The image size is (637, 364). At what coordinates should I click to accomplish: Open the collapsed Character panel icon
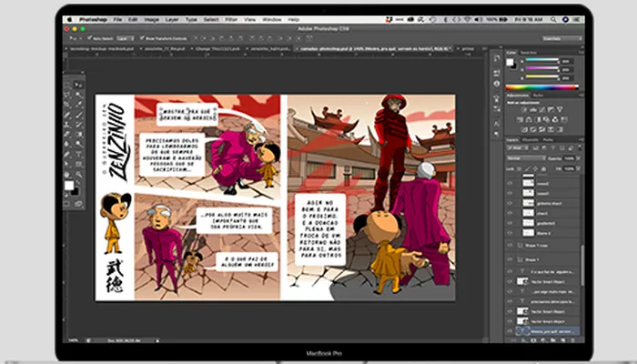point(497,124)
